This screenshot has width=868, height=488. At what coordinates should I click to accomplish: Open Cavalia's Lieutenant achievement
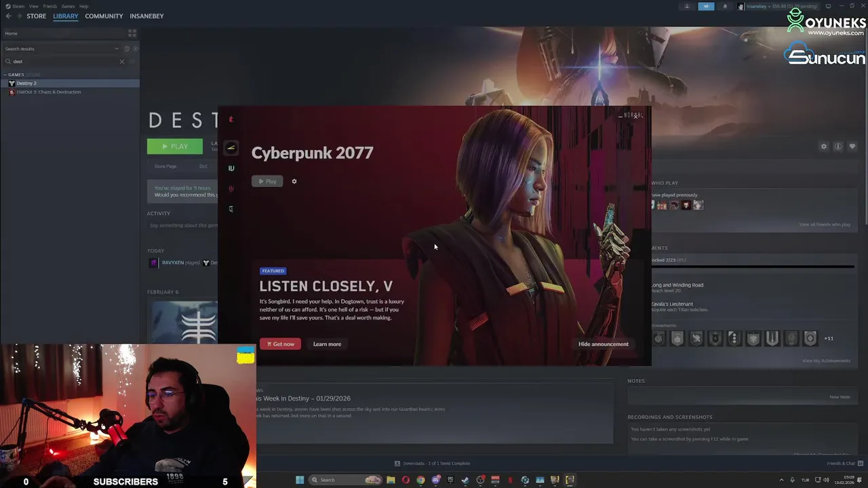pyautogui.click(x=671, y=304)
